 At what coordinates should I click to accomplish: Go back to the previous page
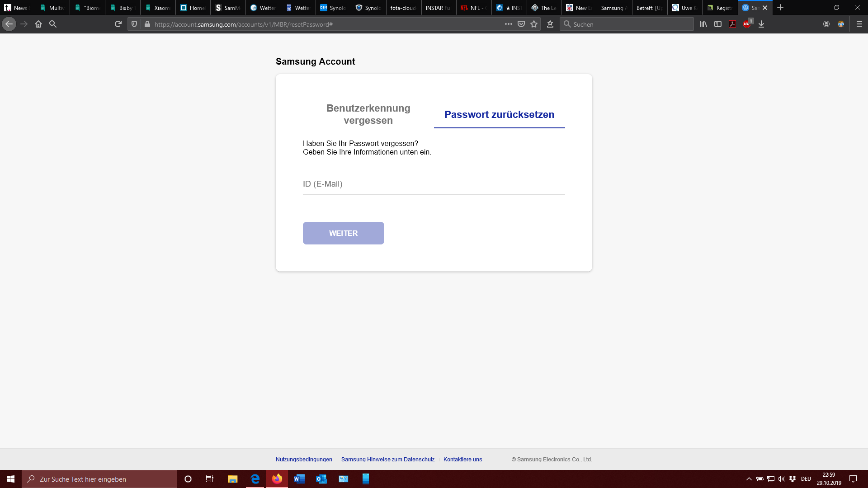tap(9, 24)
